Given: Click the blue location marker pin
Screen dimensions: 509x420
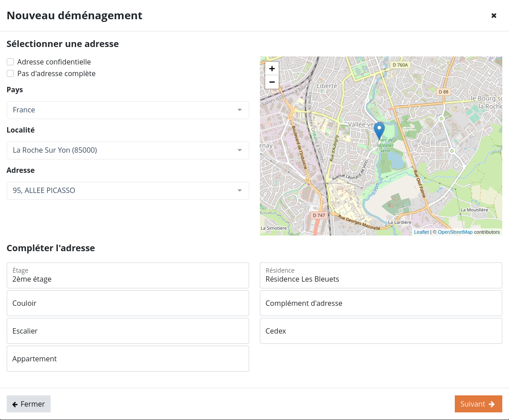Looking at the screenshot, I should pyautogui.click(x=379, y=130).
